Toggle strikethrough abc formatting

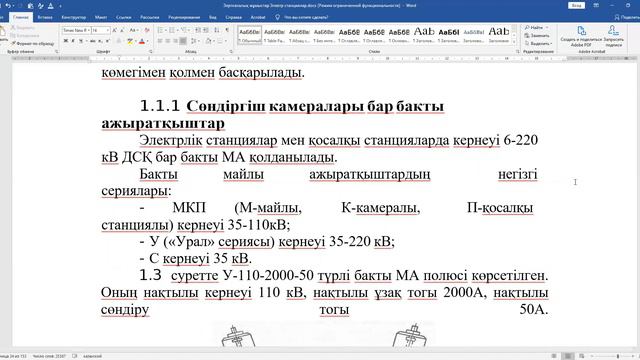(93, 41)
